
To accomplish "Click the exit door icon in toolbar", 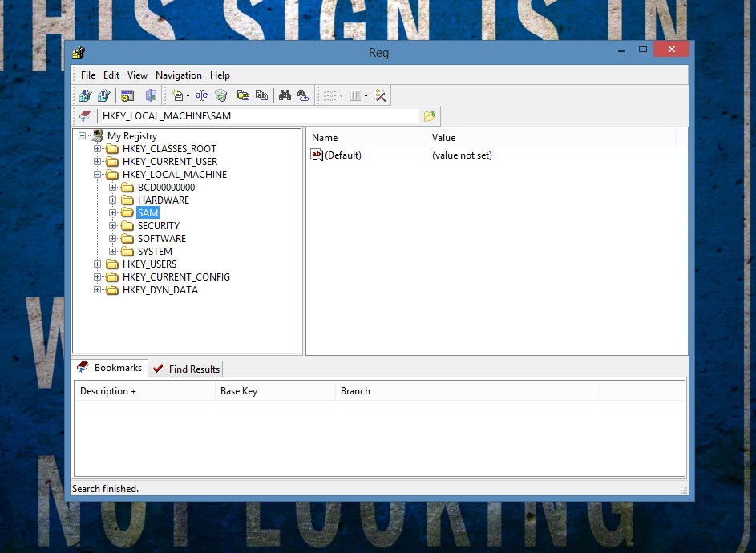I will [151, 95].
